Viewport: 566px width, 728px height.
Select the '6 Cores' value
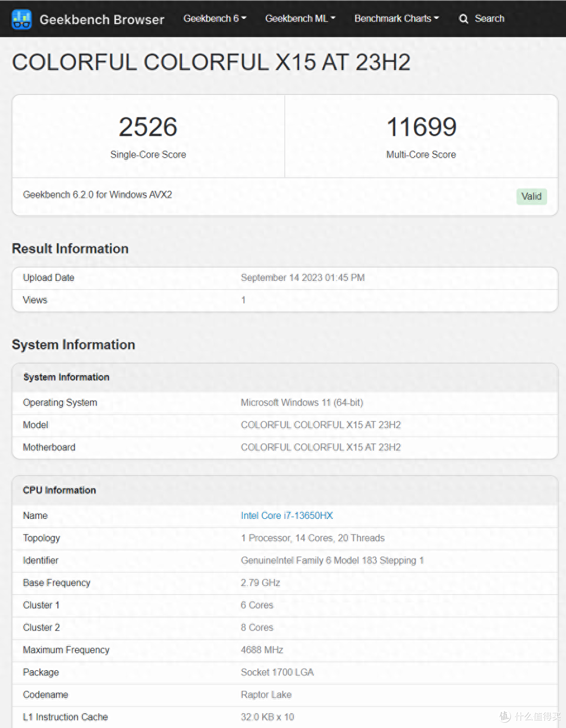[257, 605]
